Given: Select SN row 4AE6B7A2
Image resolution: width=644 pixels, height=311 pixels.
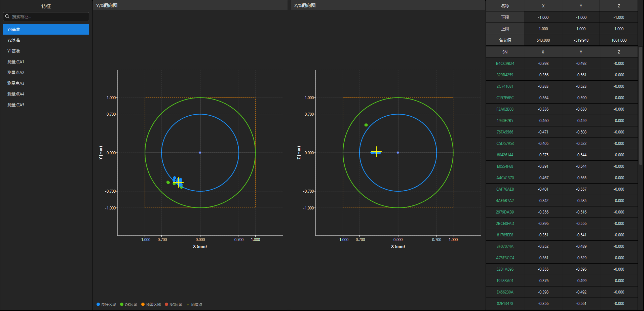Looking at the screenshot, I should click(x=505, y=201).
